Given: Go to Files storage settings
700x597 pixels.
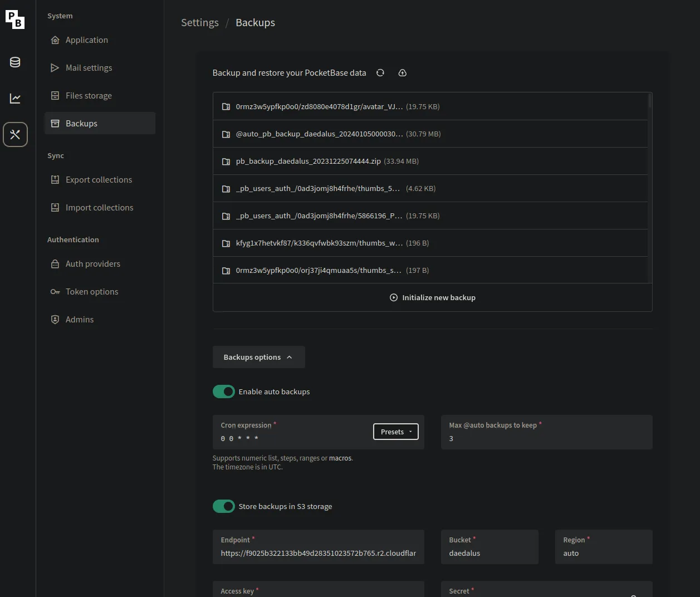Looking at the screenshot, I should [89, 96].
